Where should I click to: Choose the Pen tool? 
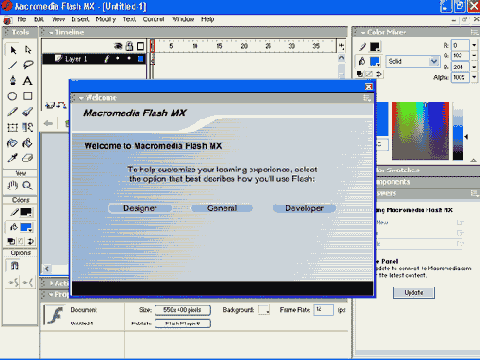pos(13,80)
